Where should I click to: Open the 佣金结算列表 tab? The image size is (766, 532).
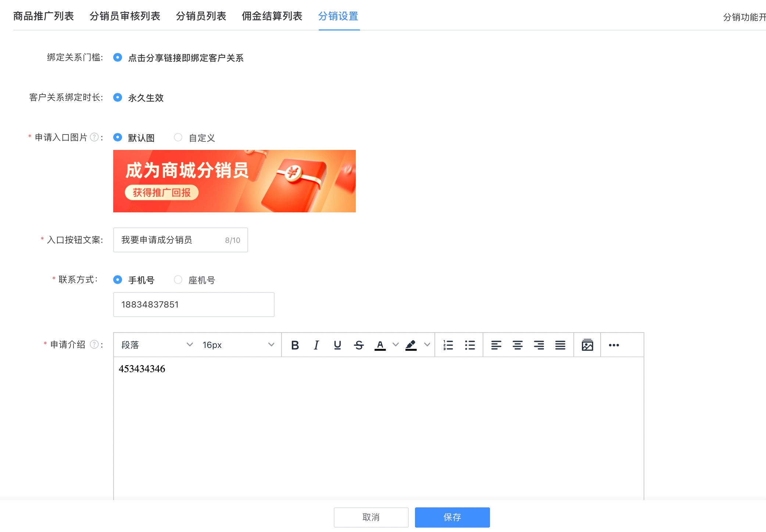[x=272, y=16]
